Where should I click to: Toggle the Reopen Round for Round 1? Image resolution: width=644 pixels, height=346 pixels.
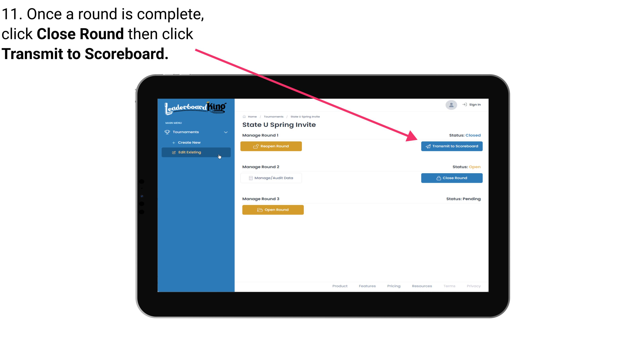click(x=272, y=146)
